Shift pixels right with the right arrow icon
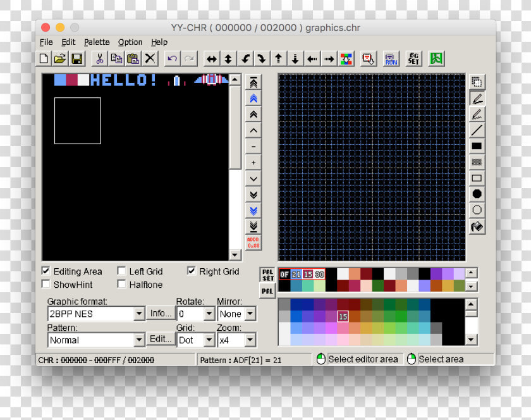The width and height of the screenshot is (531, 420). 329,59
